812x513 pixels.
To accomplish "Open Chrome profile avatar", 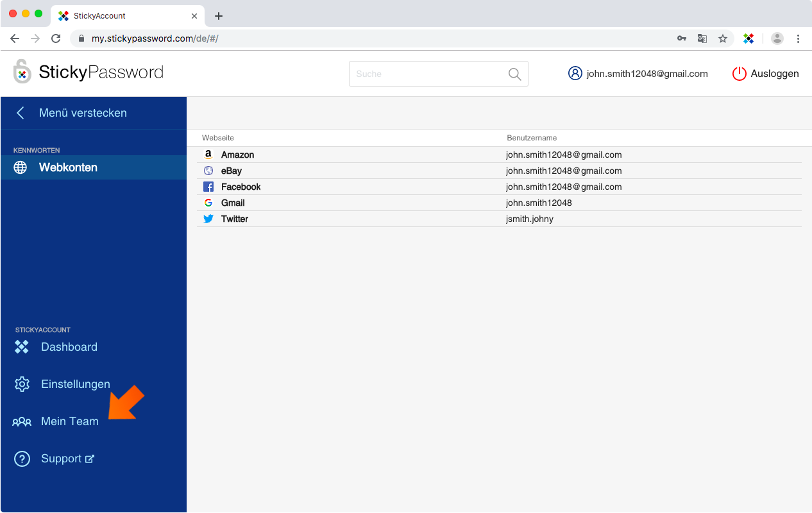I will [x=777, y=38].
